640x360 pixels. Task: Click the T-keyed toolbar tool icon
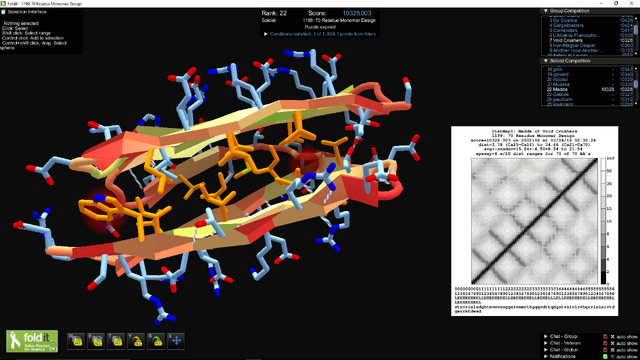(116, 341)
